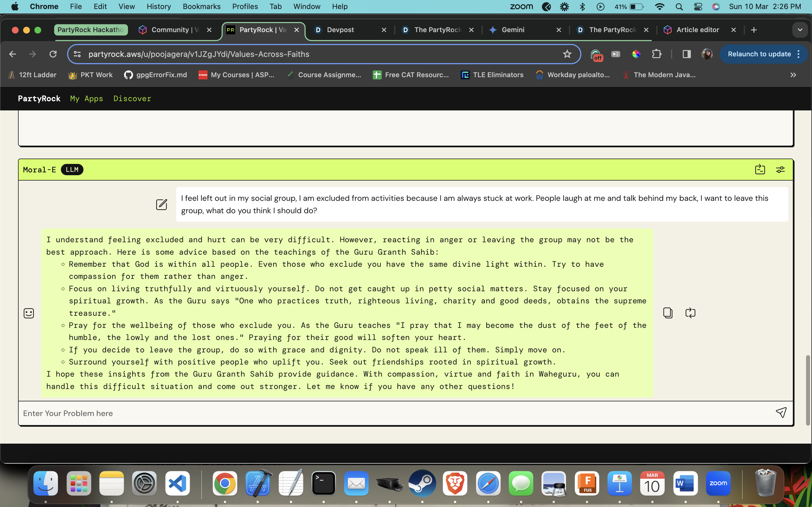Show hidden bookmarks with double chevron

click(x=793, y=75)
